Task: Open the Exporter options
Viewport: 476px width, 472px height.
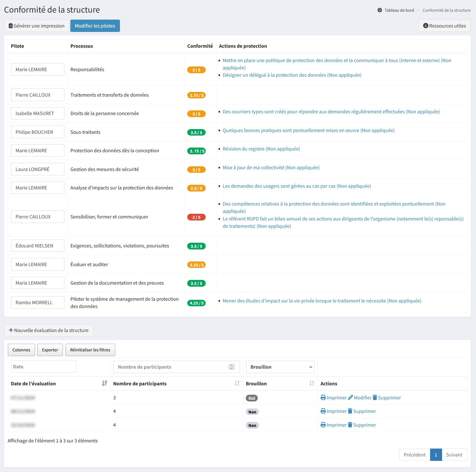Action: [x=50, y=350]
